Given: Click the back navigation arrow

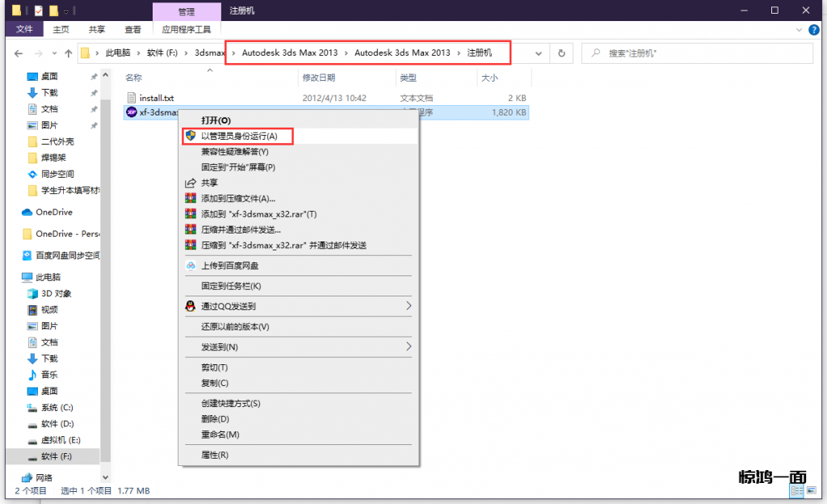Looking at the screenshot, I should click(x=19, y=53).
